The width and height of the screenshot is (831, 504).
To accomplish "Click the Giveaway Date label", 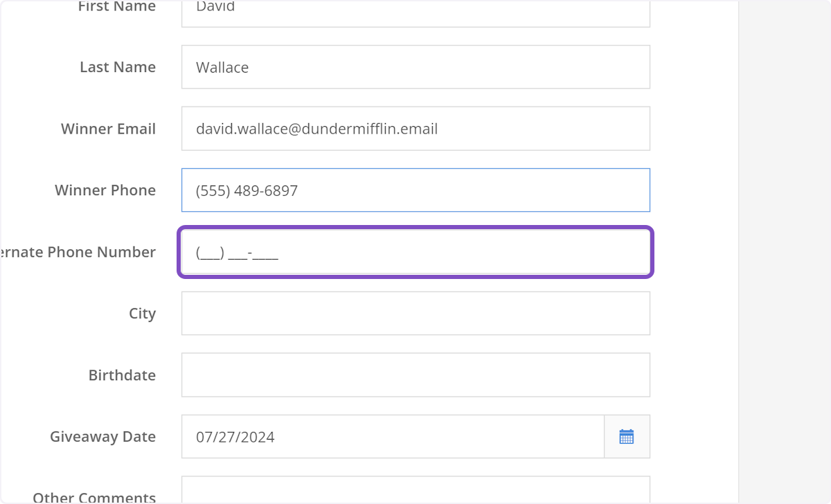I will click(x=102, y=436).
